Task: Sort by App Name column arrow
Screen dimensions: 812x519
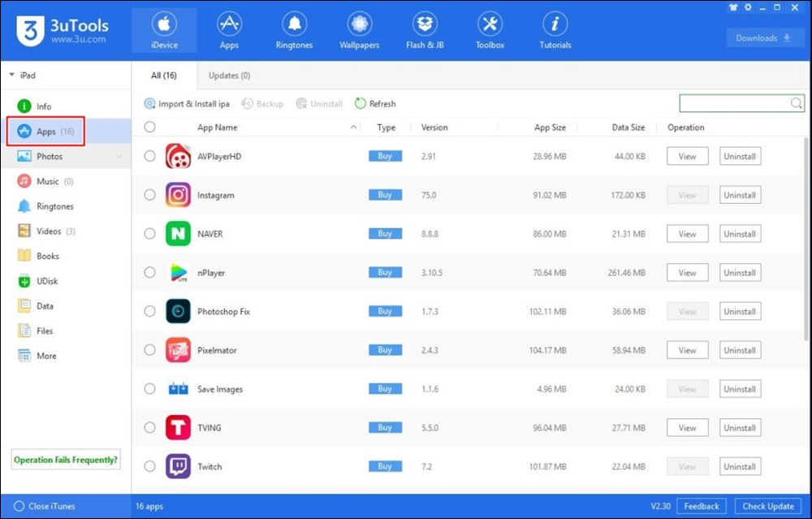Action: coord(353,127)
